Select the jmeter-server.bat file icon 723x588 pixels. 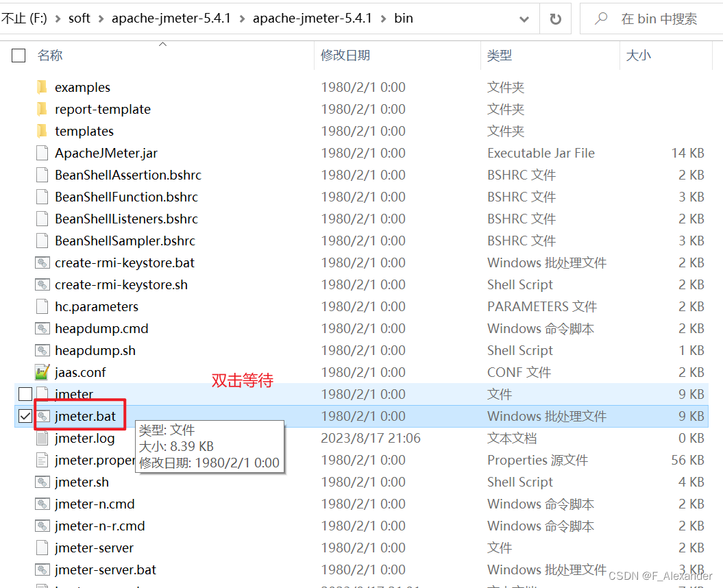point(42,569)
